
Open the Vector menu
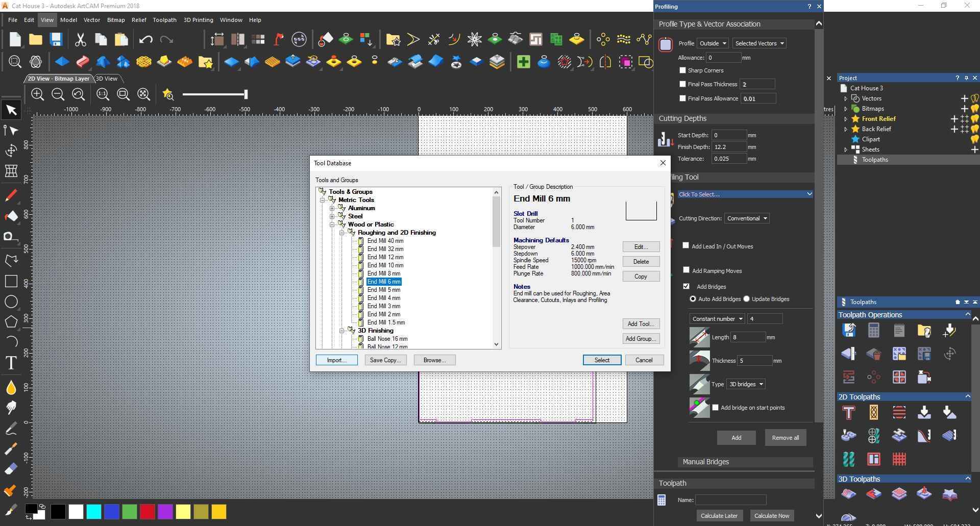pos(92,20)
